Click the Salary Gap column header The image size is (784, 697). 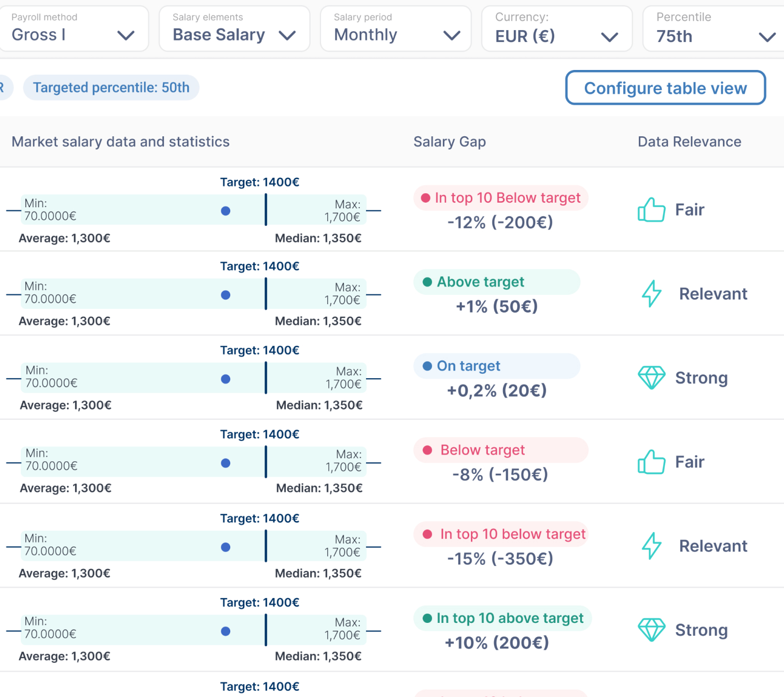[x=450, y=141]
